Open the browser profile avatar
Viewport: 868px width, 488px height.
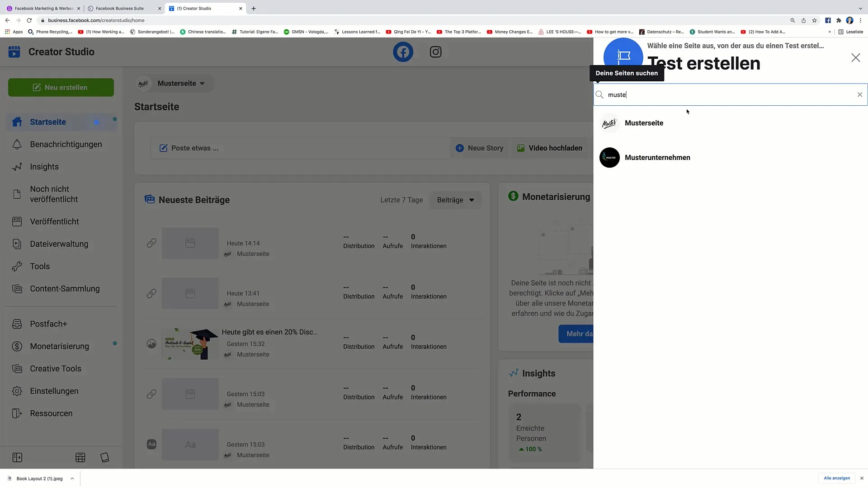click(849, 20)
